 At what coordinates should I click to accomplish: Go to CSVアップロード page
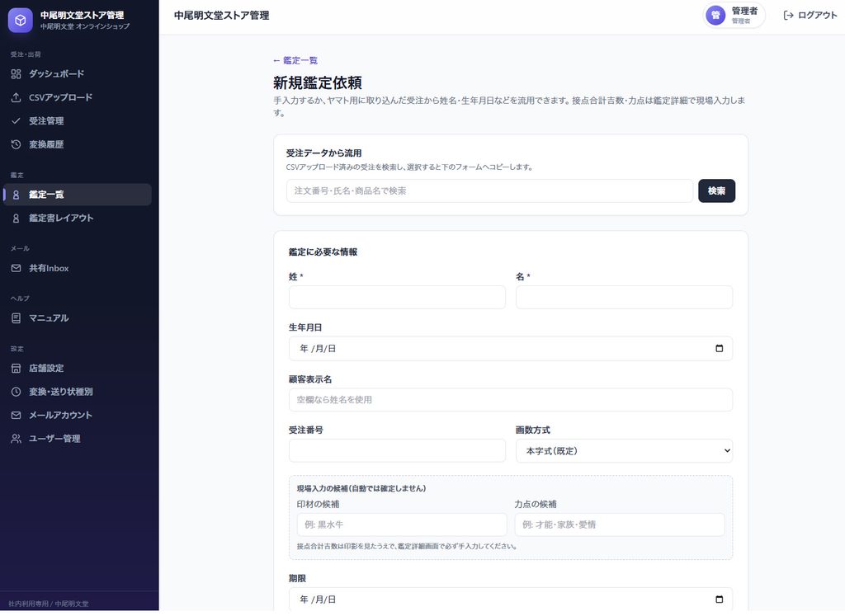pos(78,97)
